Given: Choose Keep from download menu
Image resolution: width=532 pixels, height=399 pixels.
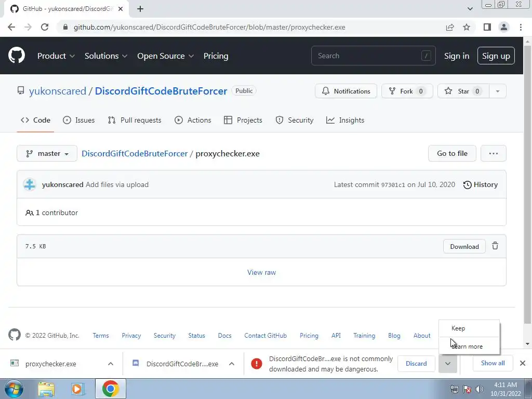Looking at the screenshot, I should click(469, 328).
